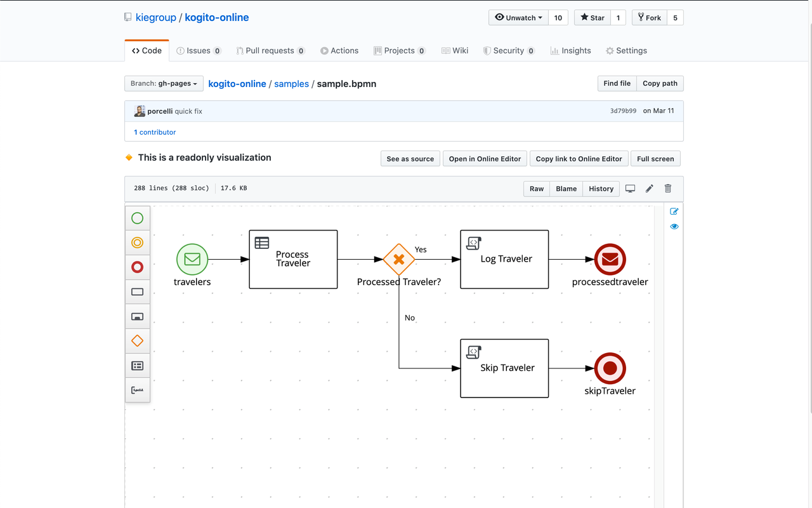Open porcelli's user profile link

(160, 111)
